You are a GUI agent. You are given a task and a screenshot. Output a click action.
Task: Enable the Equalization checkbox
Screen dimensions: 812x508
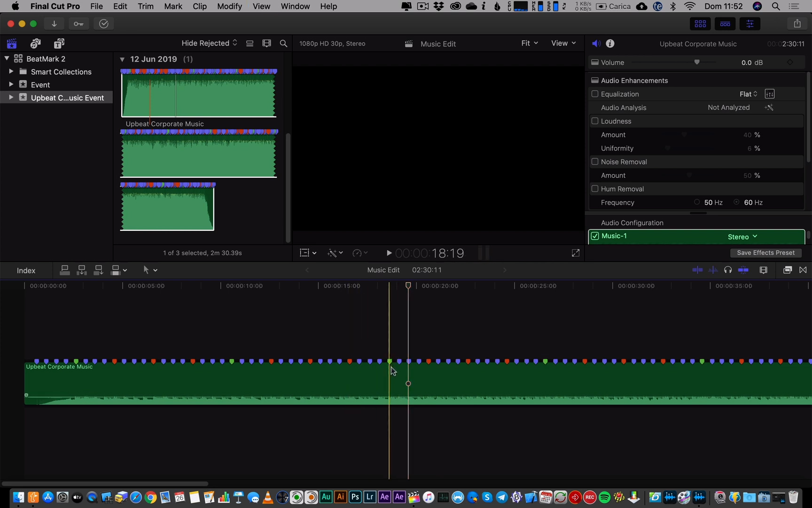(x=595, y=94)
